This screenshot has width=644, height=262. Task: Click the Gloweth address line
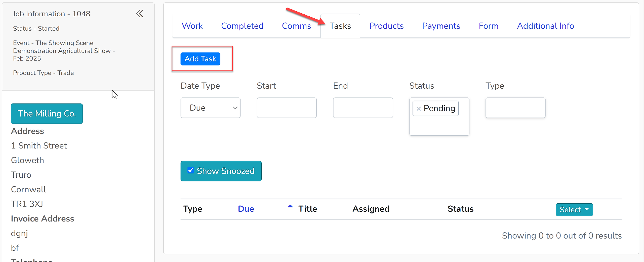[27, 160]
